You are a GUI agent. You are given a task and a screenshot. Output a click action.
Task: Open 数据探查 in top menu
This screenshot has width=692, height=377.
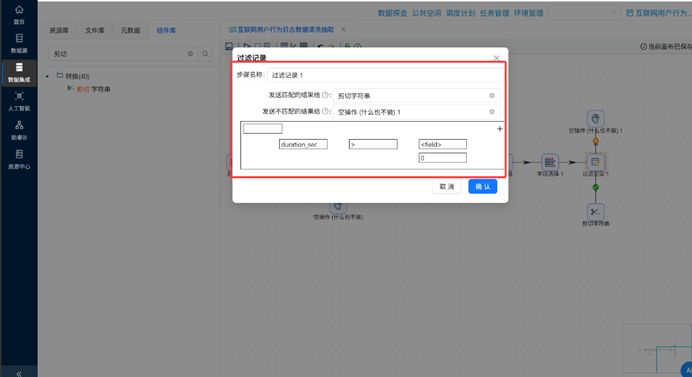(392, 13)
